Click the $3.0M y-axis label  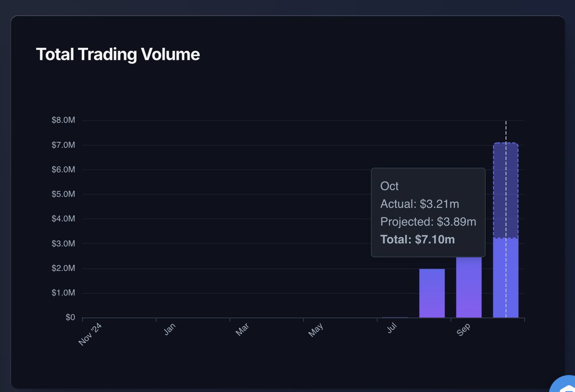click(x=63, y=244)
